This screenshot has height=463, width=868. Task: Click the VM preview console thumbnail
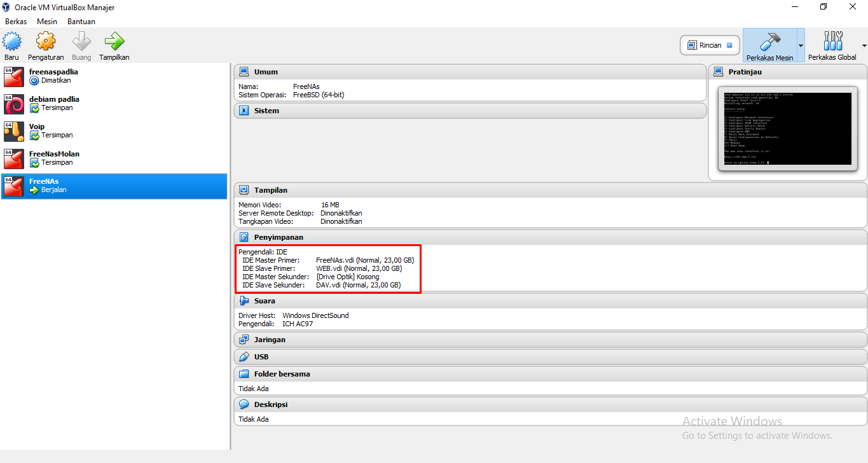(787, 129)
